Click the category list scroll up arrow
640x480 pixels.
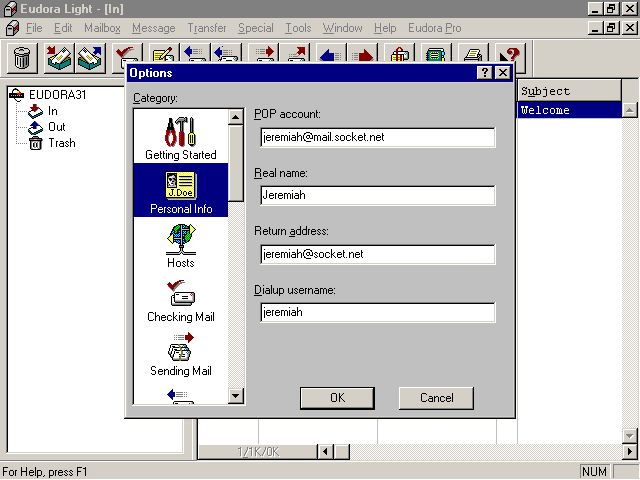236,118
